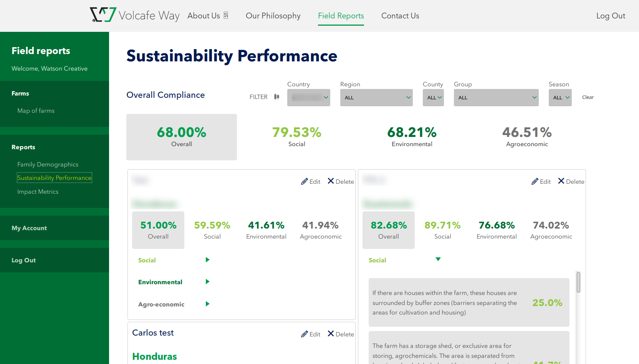Collapse the open Social section in the 82.68% card
This screenshot has width=639, height=364.
click(x=438, y=260)
